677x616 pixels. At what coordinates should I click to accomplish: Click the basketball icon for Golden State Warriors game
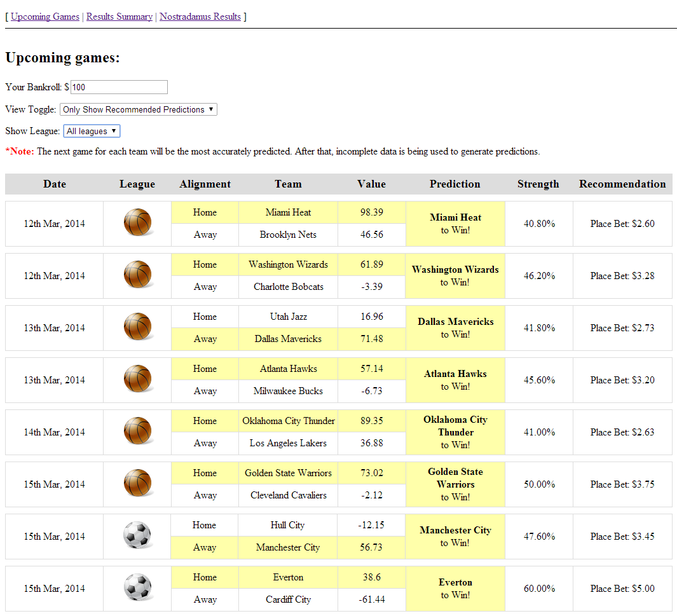click(138, 484)
